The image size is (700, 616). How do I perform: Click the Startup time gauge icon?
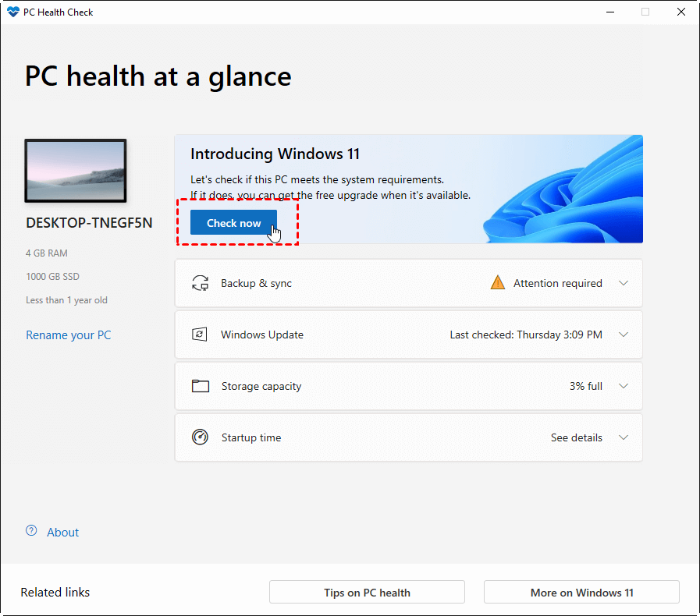201,437
